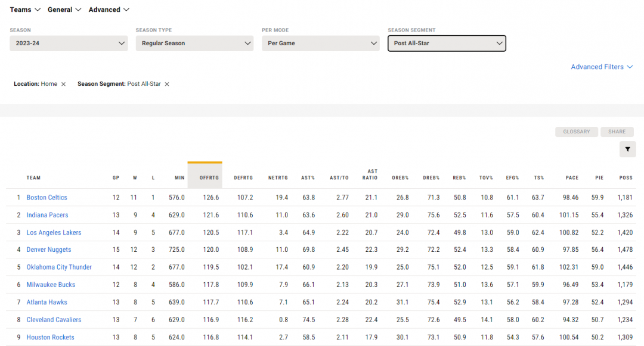This screenshot has width=644, height=346.
Task: Sort table by AST RATIO column
Action: [x=370, y=174]
